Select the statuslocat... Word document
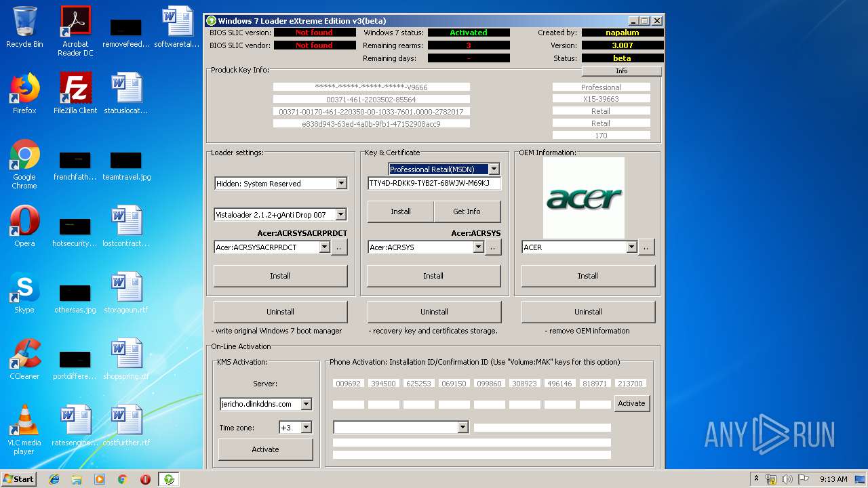868x488 pixels. coord(126,94)
